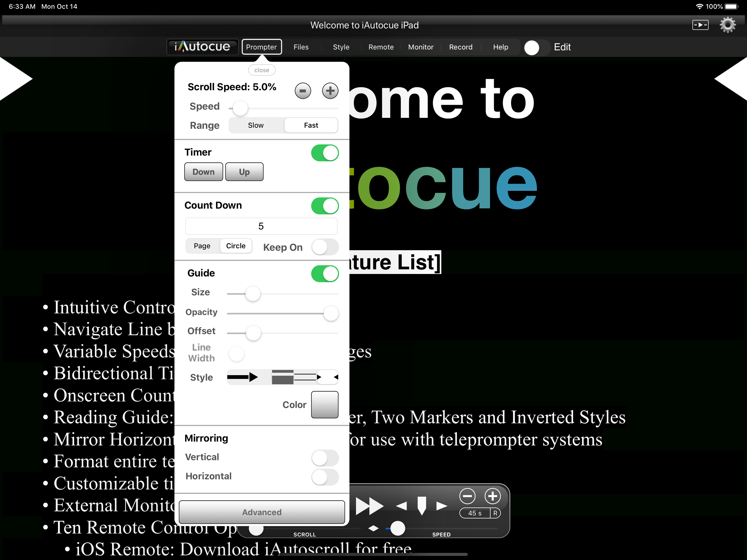Select the single arrow guide style
The width and height of the screenshot is (747, 560).
tap(243, 377)
